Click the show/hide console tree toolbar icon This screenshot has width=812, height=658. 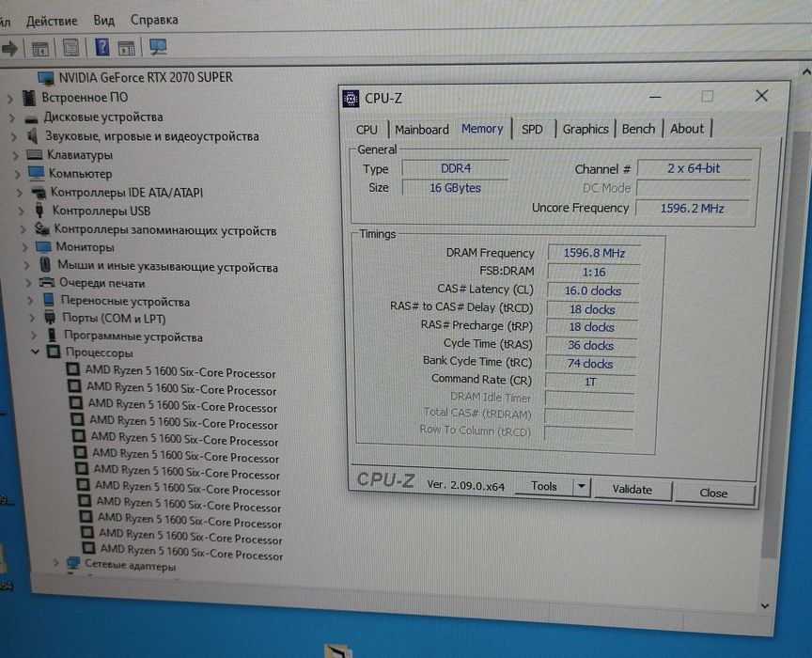(x=40, y=49)
